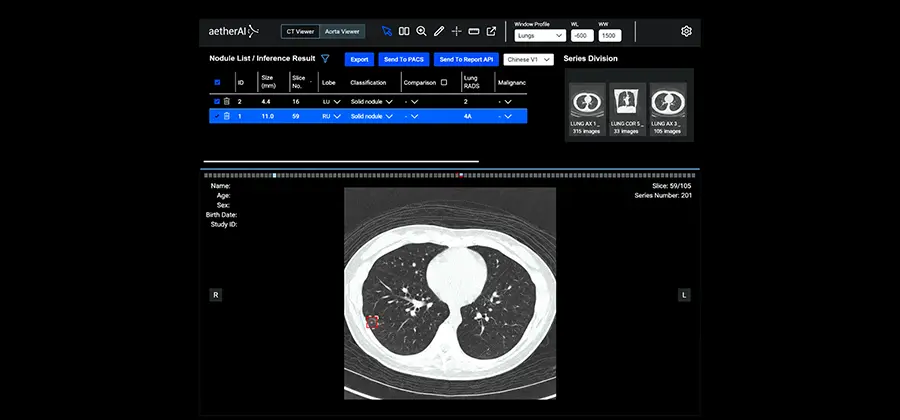Click the Series Number: 201 label

click(663, 196)
